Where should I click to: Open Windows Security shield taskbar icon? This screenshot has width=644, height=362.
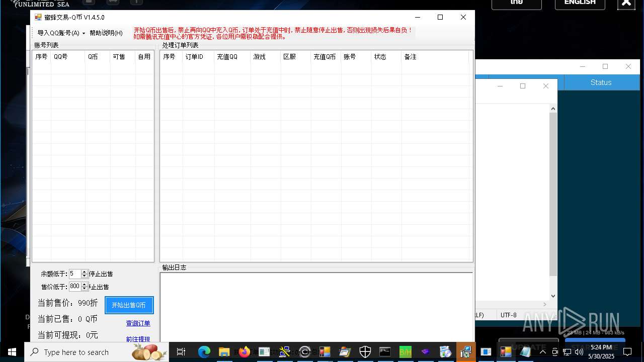pos(365,352)
